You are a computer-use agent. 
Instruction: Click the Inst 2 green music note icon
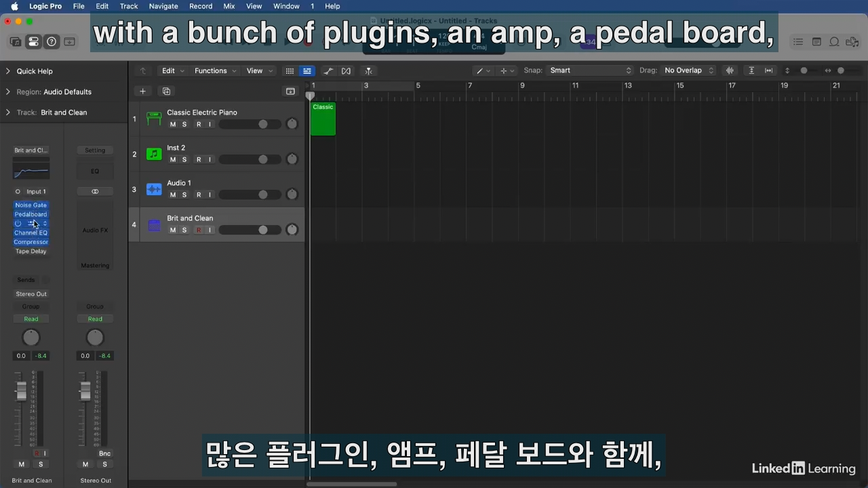click(x=154, y=155)
